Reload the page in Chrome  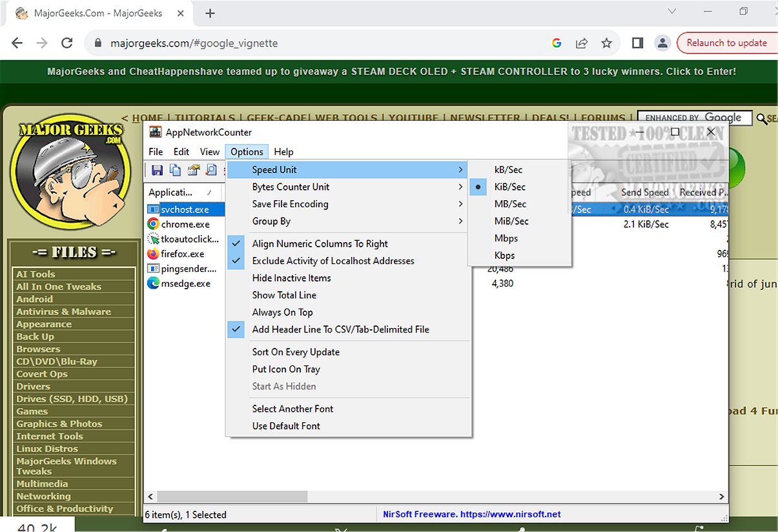tap(67, 43)
